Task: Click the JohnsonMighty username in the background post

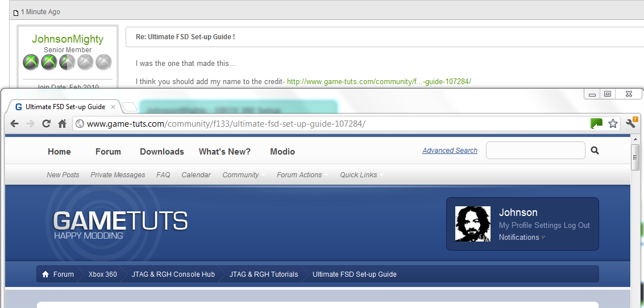Action: point(68,39)
